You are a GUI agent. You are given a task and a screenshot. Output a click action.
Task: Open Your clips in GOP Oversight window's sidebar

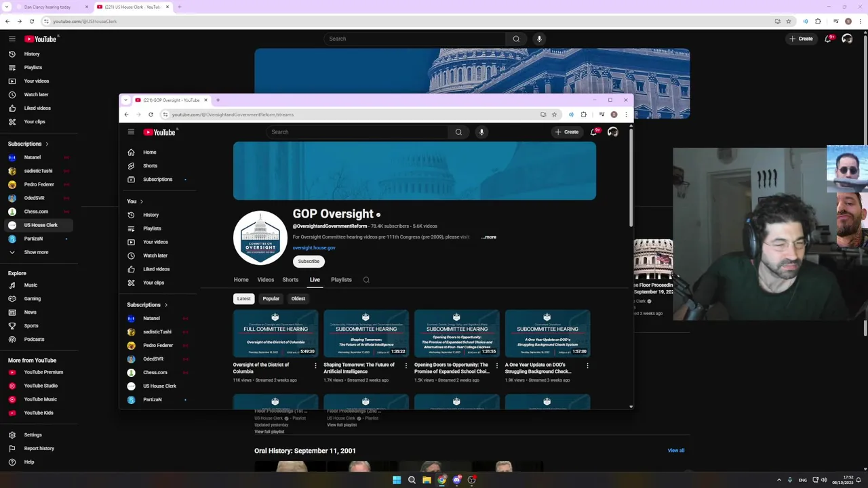pyautogui.click(x=153, y=283)
